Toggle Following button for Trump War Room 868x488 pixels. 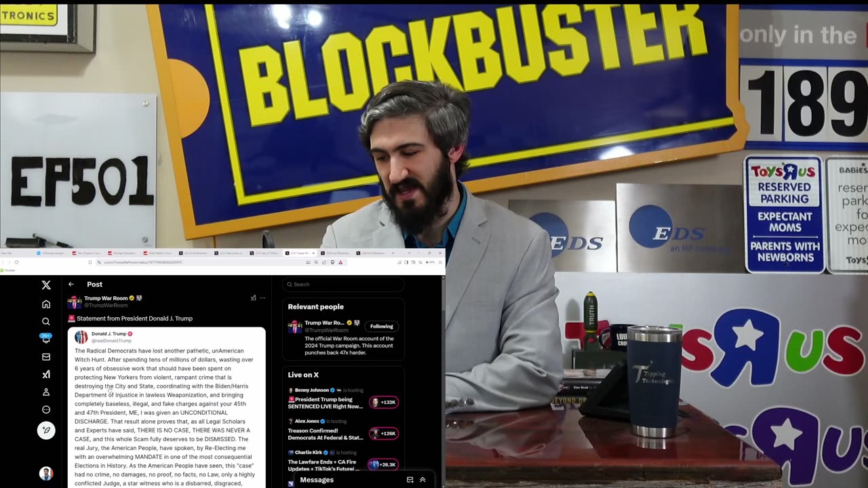coord(381,326)
